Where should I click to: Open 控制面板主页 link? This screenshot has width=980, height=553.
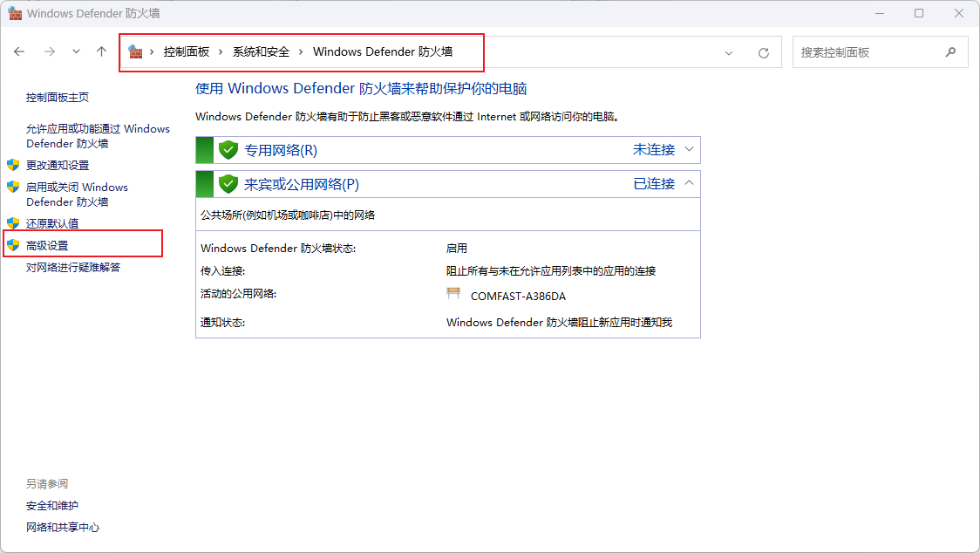click(x=58, y=98)
